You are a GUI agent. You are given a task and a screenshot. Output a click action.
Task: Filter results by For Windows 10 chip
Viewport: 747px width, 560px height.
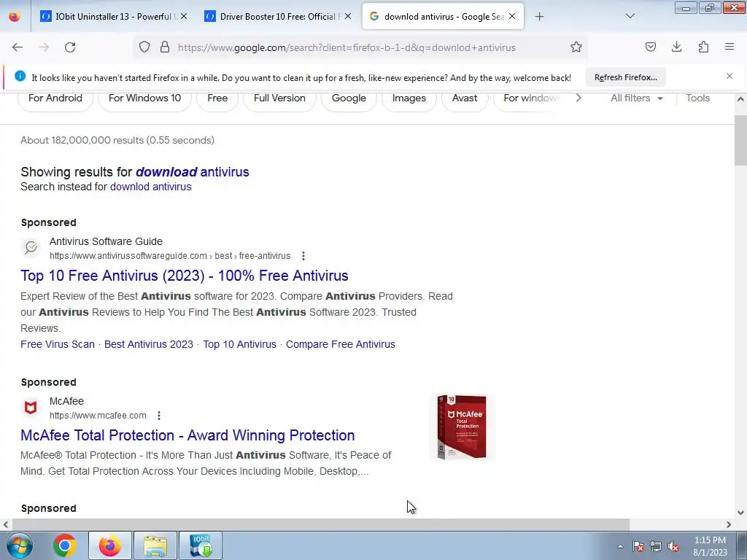(x=145, y=98)
